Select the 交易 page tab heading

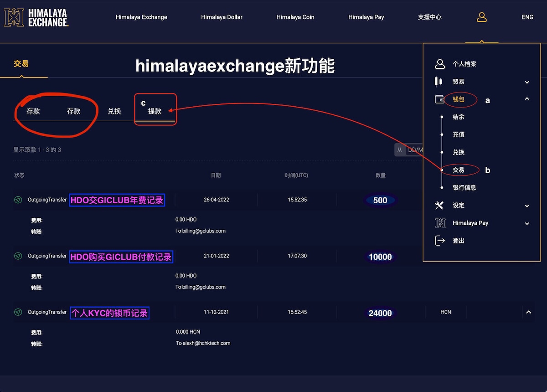(x=21, y=64)
